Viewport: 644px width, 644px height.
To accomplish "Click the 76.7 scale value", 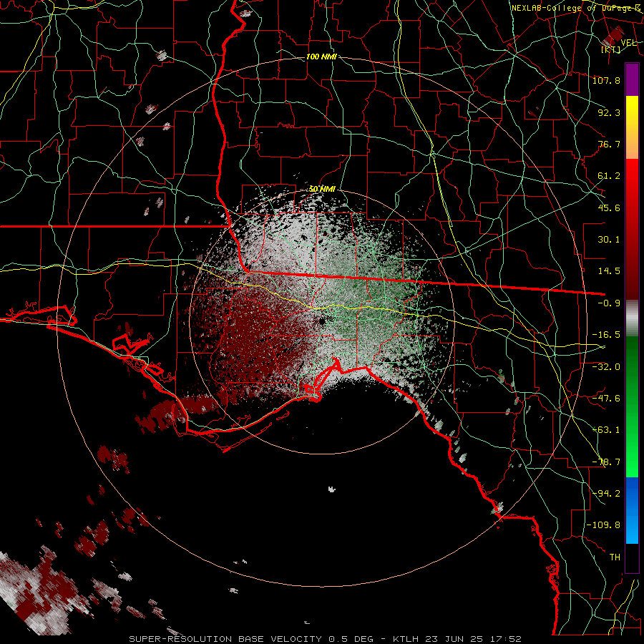I will coord(609,144).
